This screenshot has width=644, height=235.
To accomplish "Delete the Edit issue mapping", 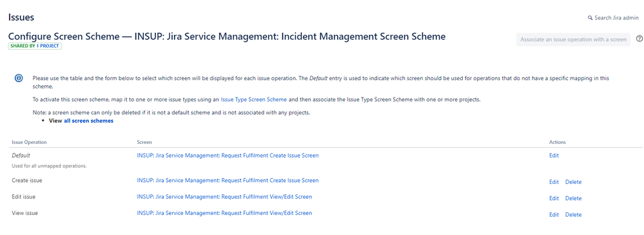I will [x=573, y=198].
